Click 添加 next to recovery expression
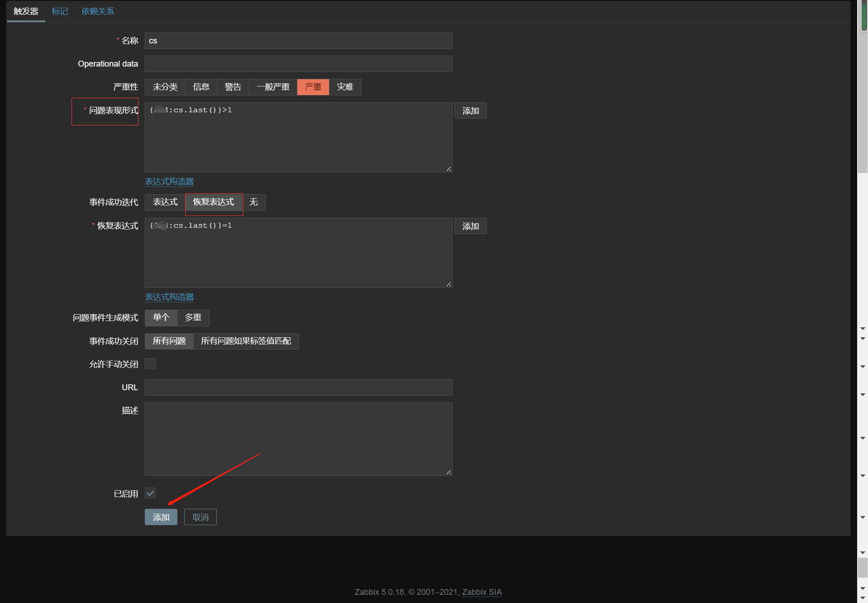Screen dimensions: 868x603 [x=470, y=226]
